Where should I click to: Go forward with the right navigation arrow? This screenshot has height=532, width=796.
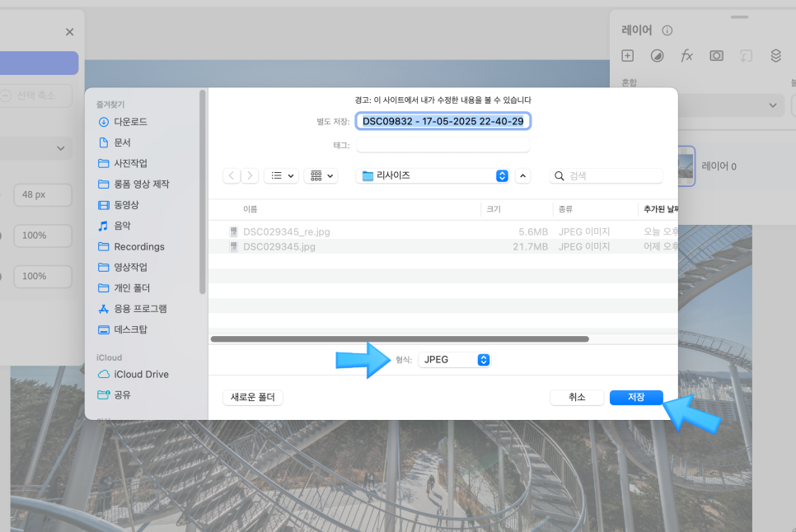click(x=250, y=175)
